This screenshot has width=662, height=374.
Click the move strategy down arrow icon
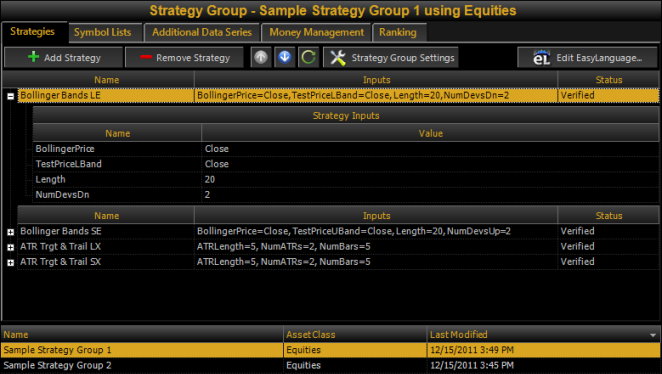pyautogui.click(x=285, y=57)
